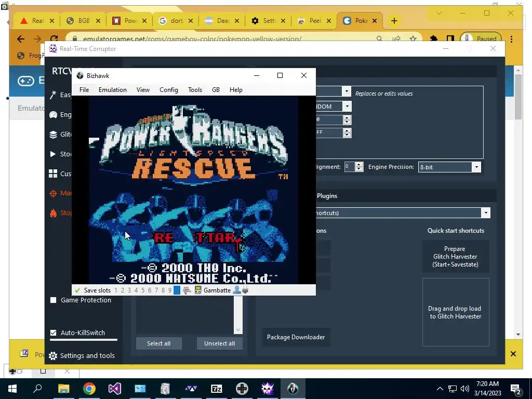532x399 pixels.
Task: Toggle the Auto-KillSwitch checkbox
Action: tap(54, 332)
